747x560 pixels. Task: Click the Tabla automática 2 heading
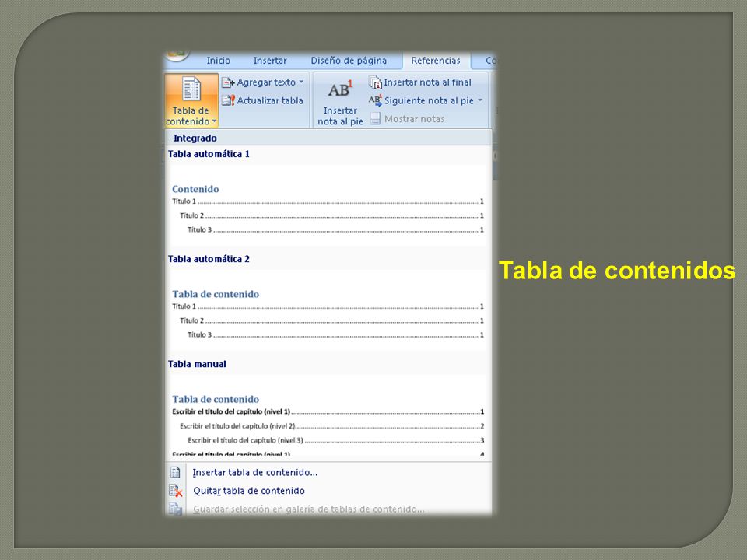pos(209,259)
